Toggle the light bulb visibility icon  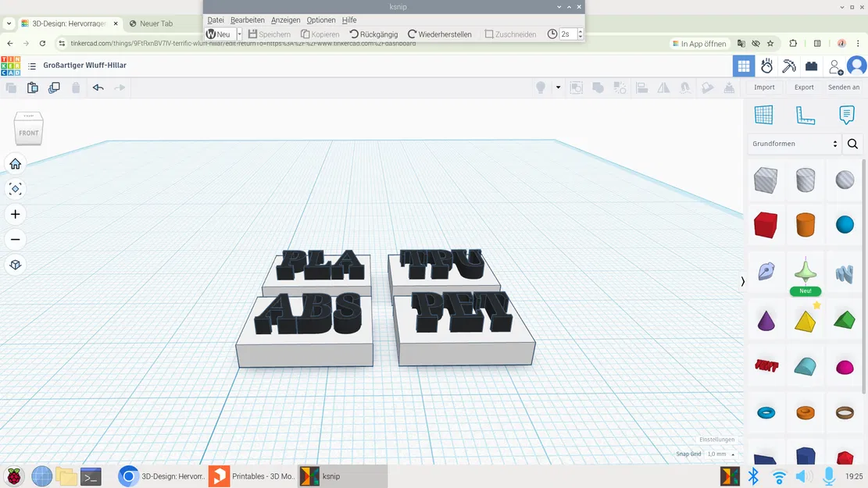539,87
